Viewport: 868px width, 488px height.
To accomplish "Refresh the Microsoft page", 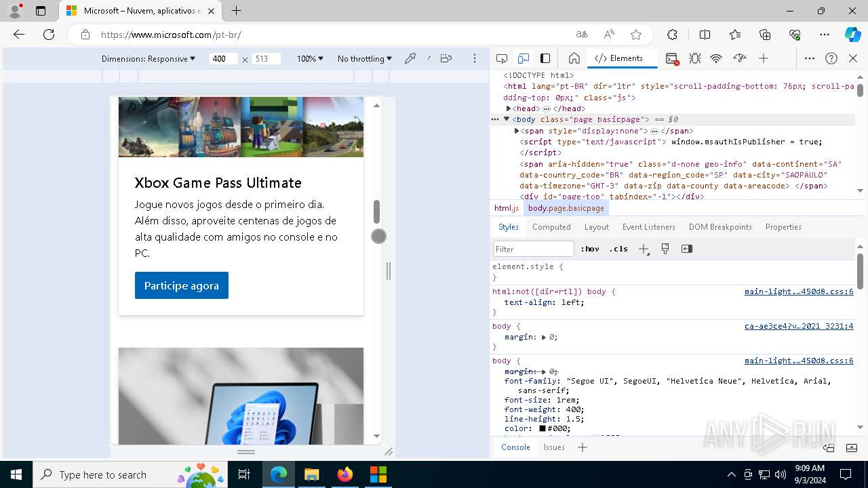I will pyautogui.click(x=49, y=35).
